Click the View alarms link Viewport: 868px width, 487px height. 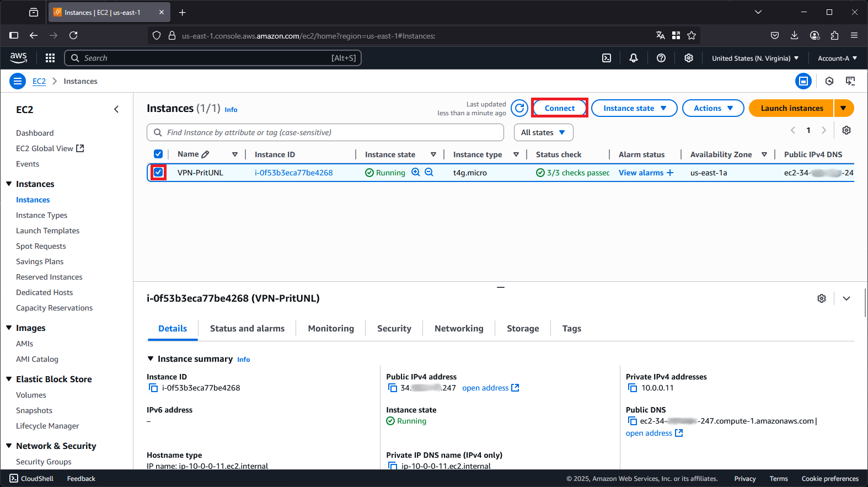pos(646,173)
